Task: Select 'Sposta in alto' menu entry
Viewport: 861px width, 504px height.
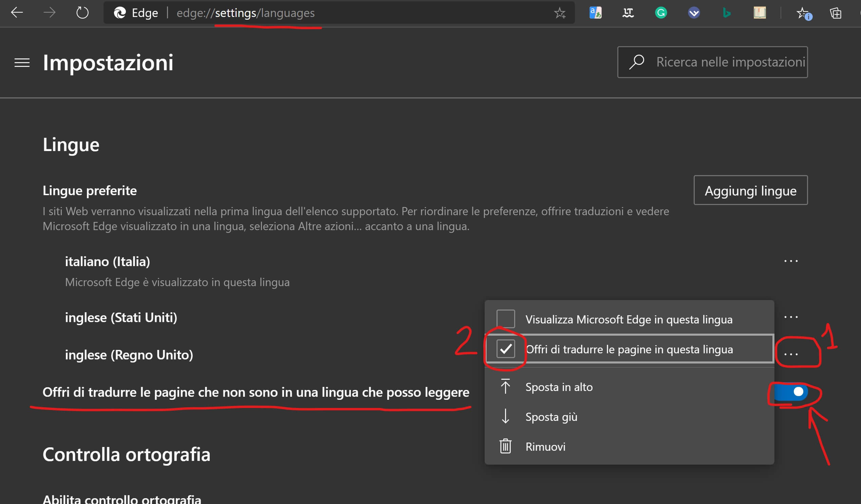Action: point(559,387)
